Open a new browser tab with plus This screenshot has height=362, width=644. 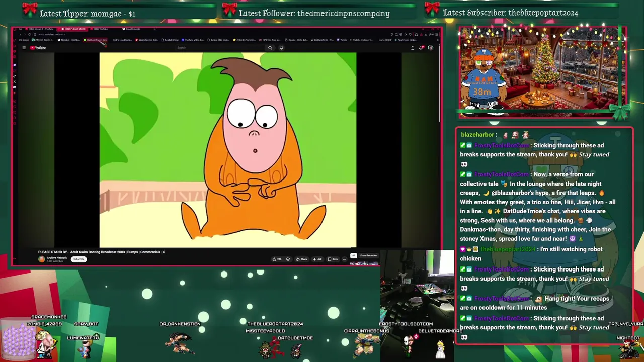click(155, 29)
